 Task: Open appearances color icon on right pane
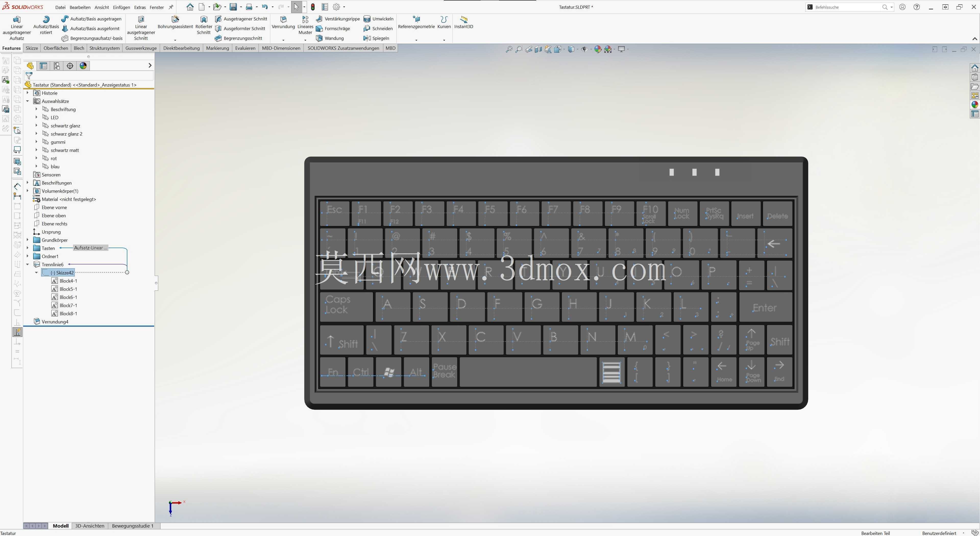975,105
